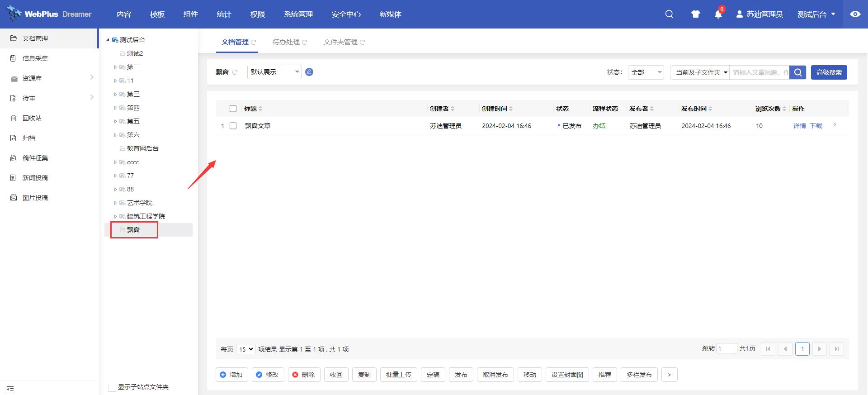
Task: Show more actions with the > button
Action: (x=670, y=375)
